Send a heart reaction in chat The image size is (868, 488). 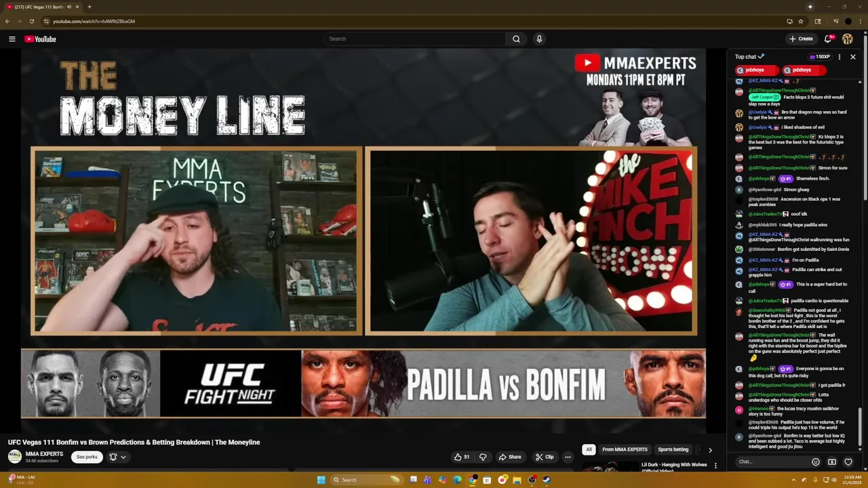coord(848,462)
